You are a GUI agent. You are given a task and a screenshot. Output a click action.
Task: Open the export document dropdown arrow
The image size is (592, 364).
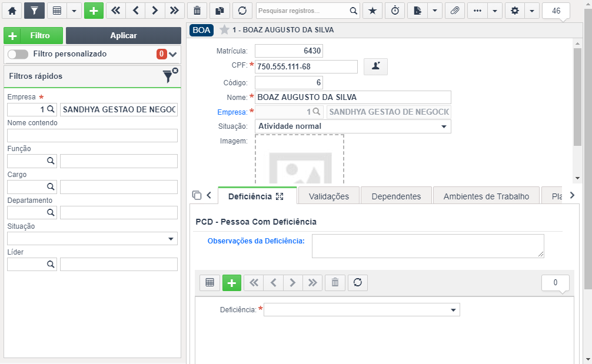click(435, 11)
